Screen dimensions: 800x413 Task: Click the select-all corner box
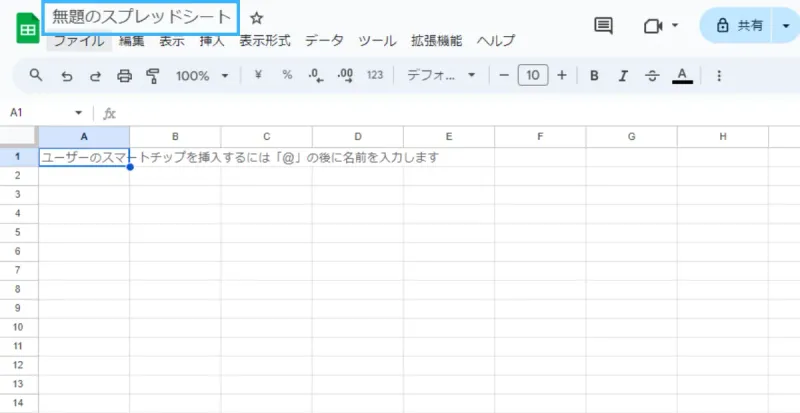pos(19,137)
